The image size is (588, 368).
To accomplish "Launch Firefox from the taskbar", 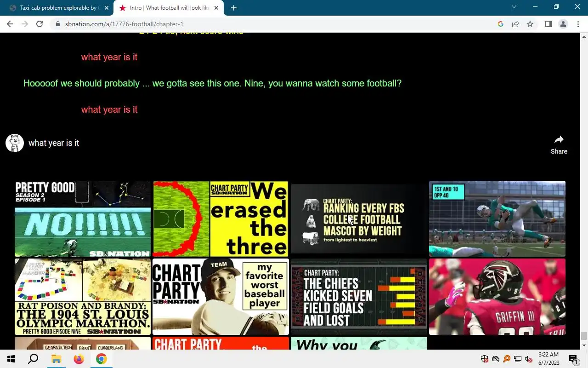I will click(x=79, y=359).
